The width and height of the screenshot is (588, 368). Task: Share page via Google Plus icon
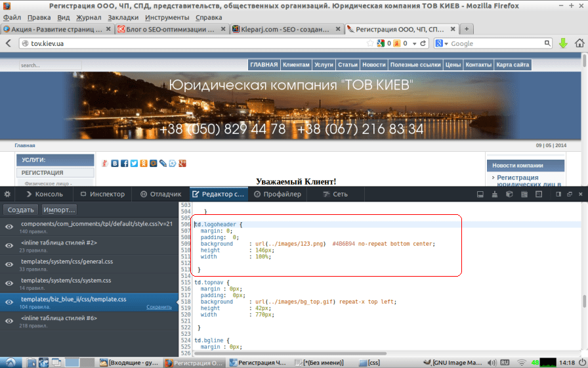tap(182, 164)
